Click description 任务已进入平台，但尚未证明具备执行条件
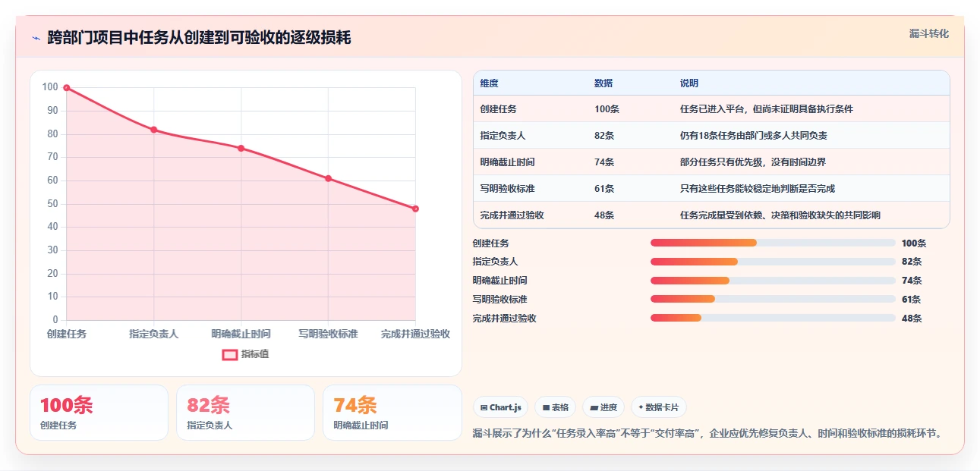 767,109
